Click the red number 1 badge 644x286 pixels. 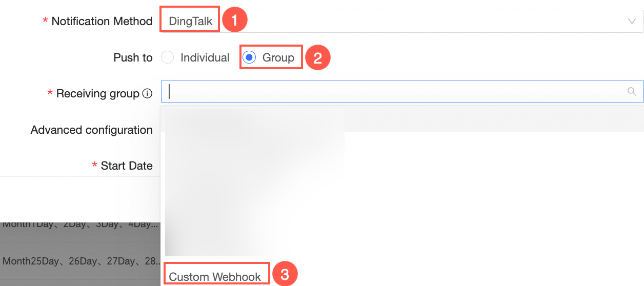pyautogui.click(x=235, y=21)
